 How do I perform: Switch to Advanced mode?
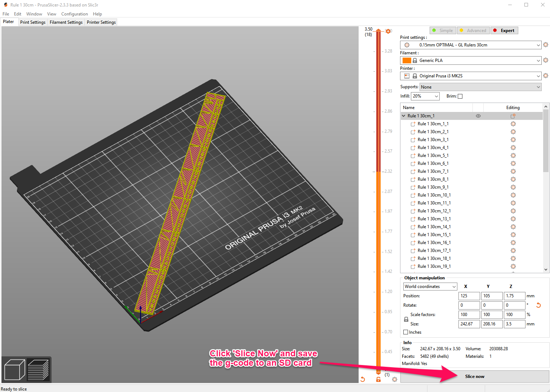(473, 31)
